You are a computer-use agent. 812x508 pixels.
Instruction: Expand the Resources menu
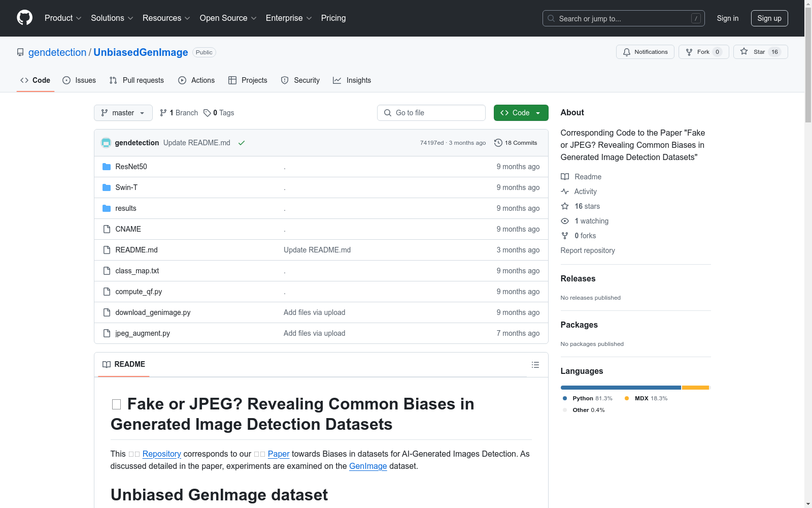pos(166,18)
